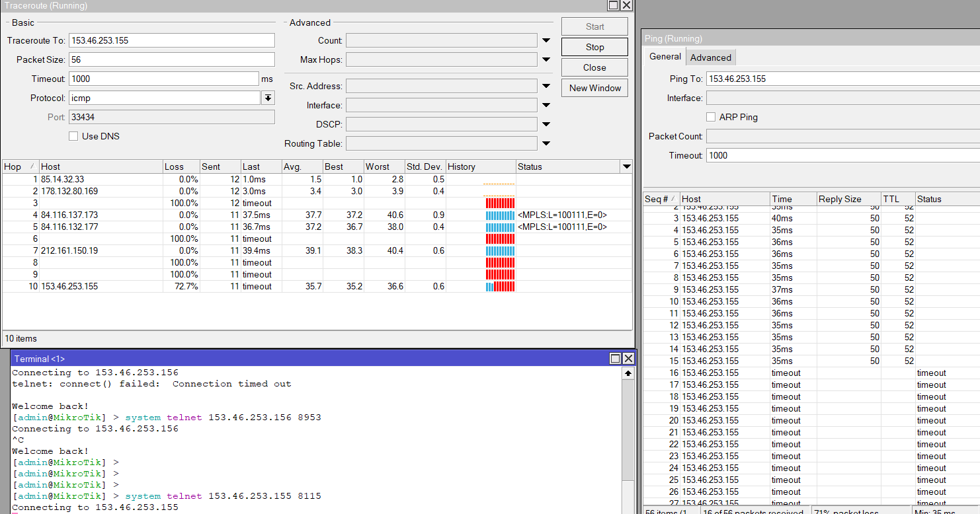The height and width of the screenshot is (514, 980).
Task: Sort traceroute table by Avg. column
Action: 302,166
